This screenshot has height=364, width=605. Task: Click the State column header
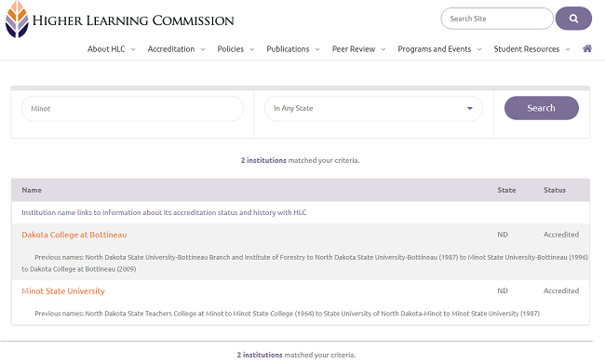pyautogui.click(x=506, y=190)
